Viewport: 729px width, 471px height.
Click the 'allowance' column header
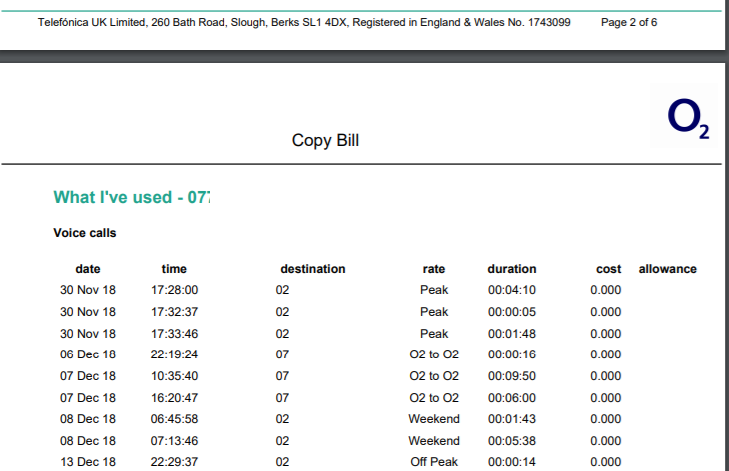click(x=667, y=269)
